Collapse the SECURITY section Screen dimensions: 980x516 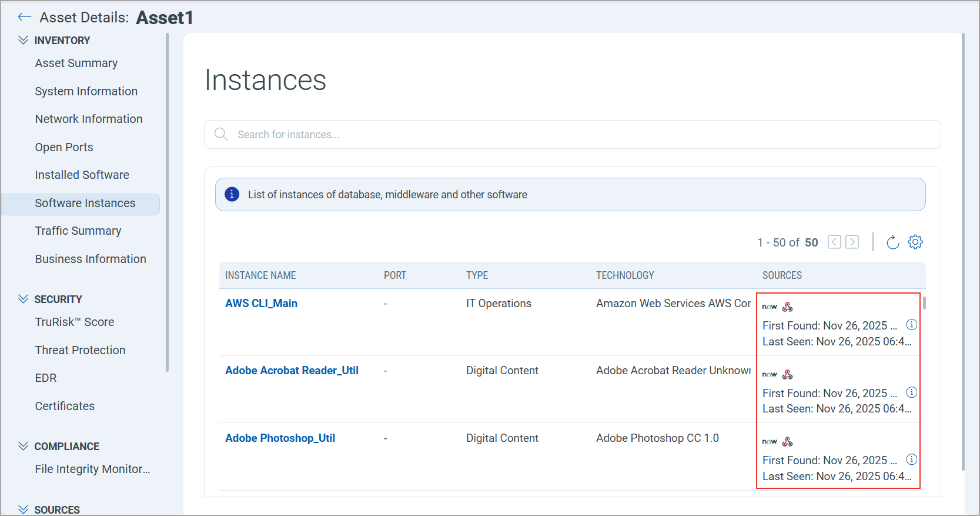pyautogui.click(x=24, y=299)
